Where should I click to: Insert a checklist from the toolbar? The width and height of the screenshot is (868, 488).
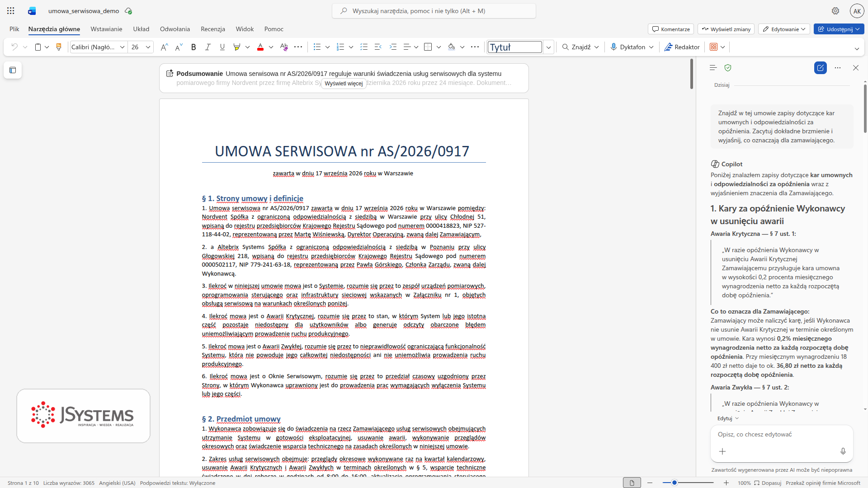pyautogui.click(x=364, y=47)
